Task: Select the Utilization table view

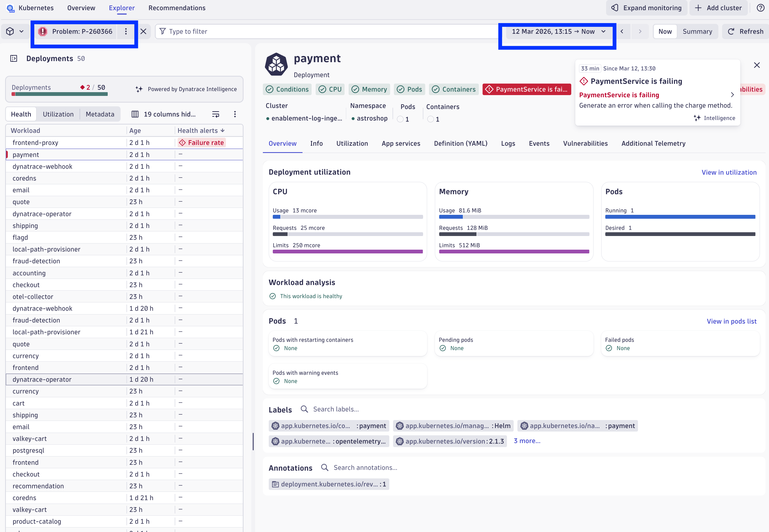Action: point(58,114)
